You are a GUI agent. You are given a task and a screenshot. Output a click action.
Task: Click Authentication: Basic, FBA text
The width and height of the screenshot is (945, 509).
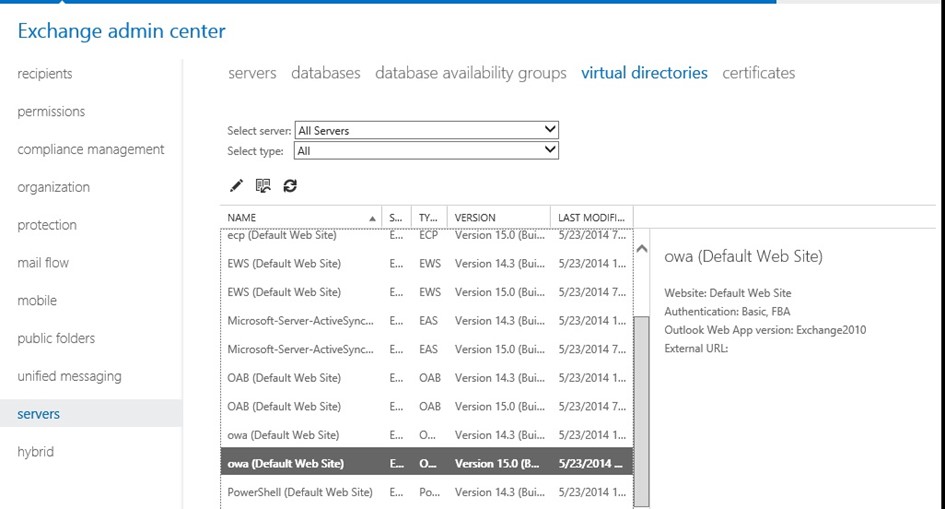pyautogui.click(x=727, y=311)
